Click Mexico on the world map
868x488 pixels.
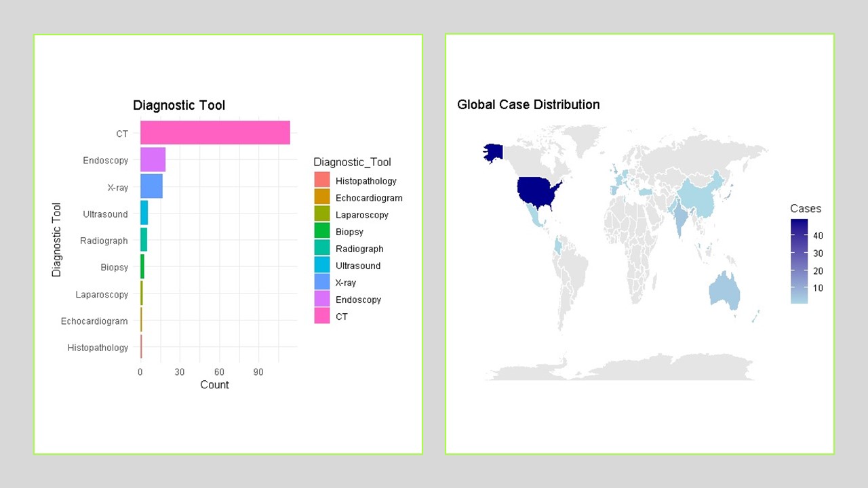[x=535, y=215]
